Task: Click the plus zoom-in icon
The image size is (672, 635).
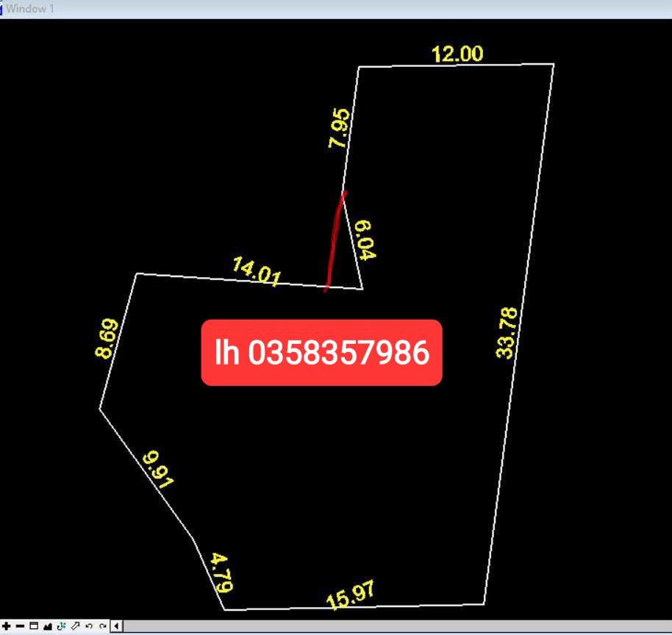Action: click(7, 626)
